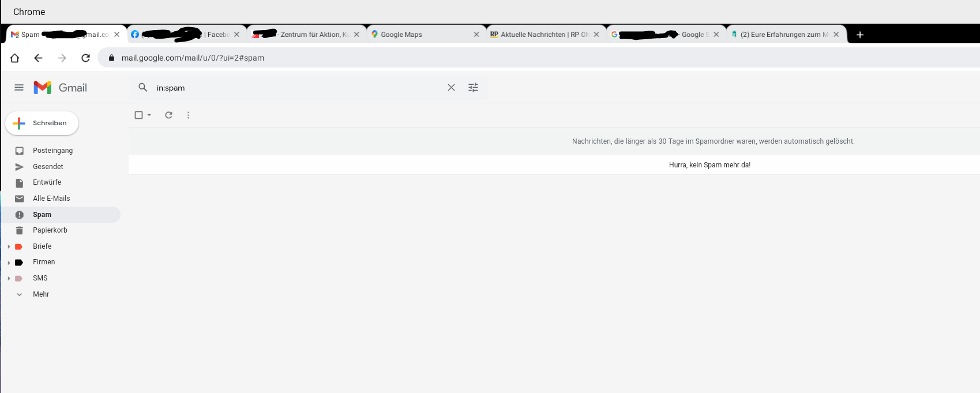Expand the Briefe label arrow

coord(9,246)
